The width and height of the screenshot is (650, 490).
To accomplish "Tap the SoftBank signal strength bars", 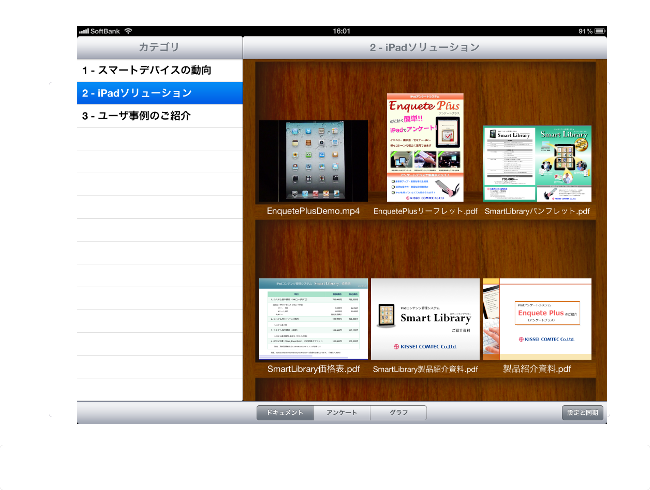I will tap(84, 31).
